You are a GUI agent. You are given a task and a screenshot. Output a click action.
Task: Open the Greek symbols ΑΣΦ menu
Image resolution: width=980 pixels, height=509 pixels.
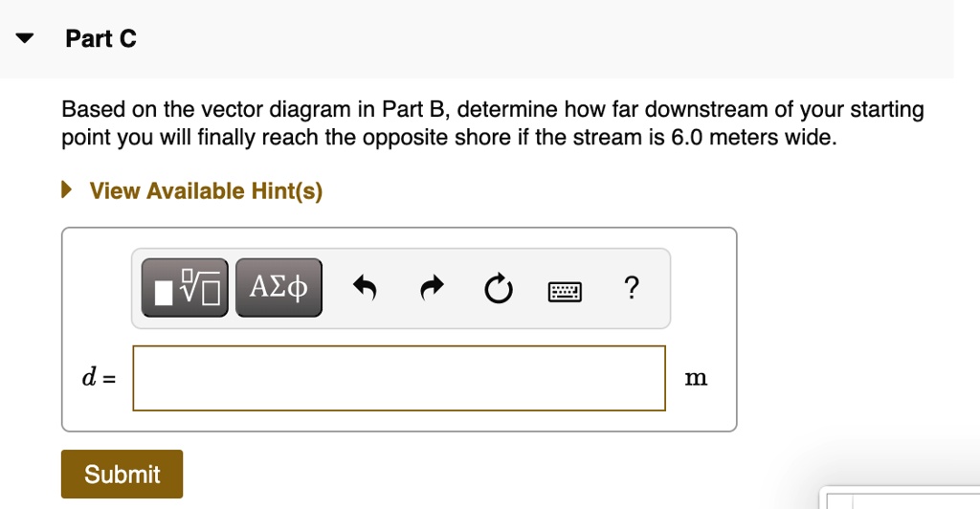pyautogui.click(x=278, y=287)
